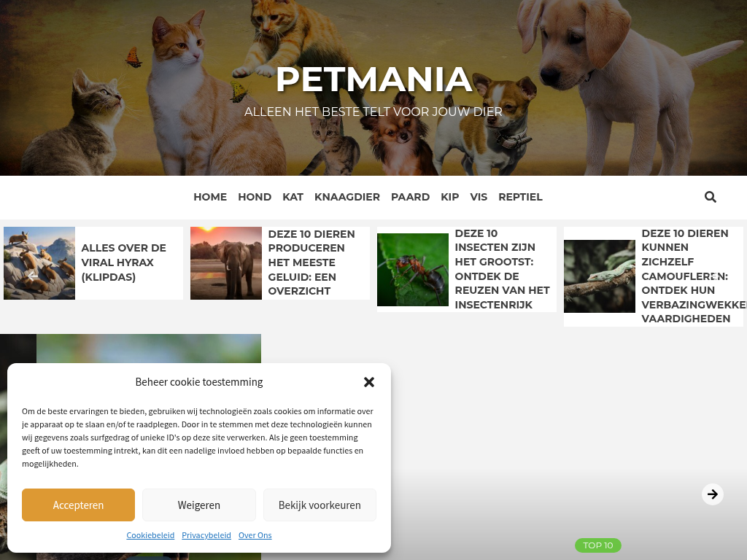The image size is (747, 560).
Task: Open the Cookiebeleid link
Action: [x=150, y=535]
